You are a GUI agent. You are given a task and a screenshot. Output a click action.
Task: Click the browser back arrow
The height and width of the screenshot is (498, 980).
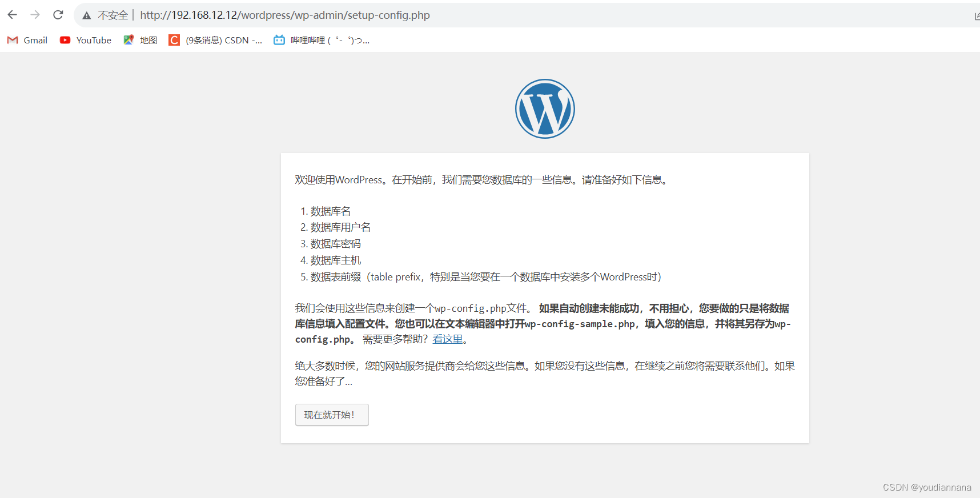13,15
